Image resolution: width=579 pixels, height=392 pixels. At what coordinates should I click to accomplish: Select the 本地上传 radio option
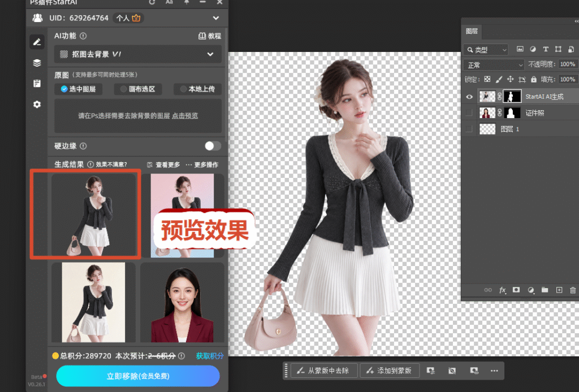point(197,89)
